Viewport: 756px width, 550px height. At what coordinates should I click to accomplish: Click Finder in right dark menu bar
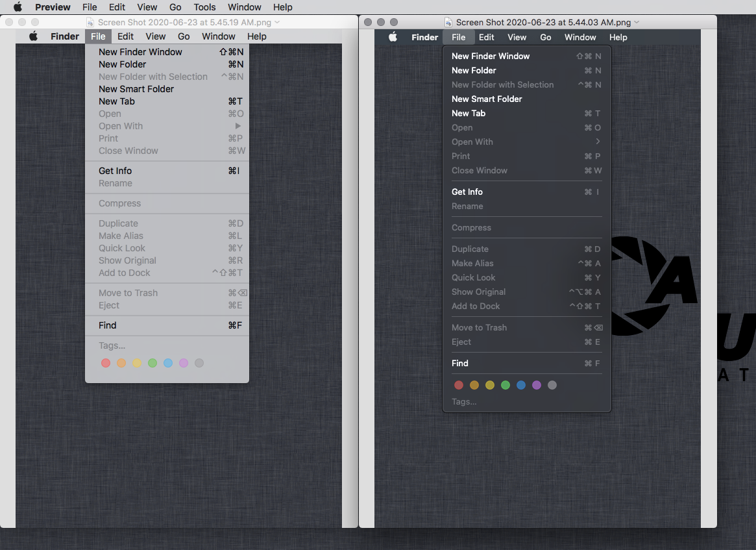coord(425,37)
